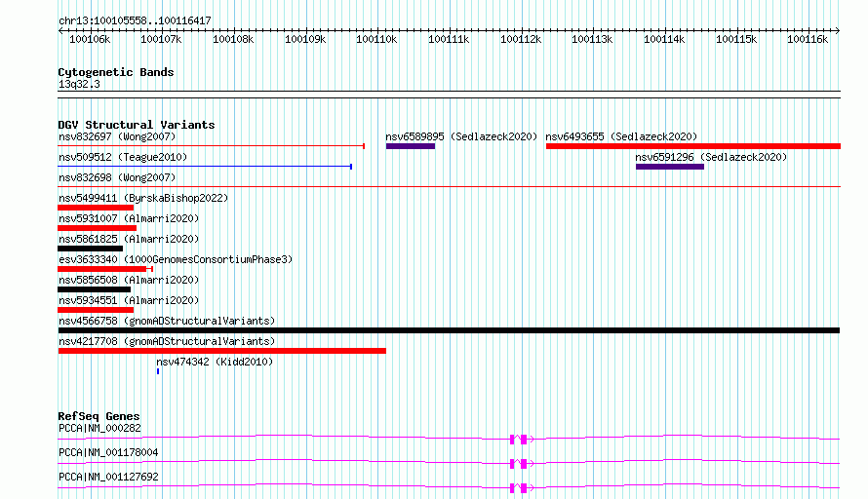Click the 100114k ruler tick label
The height and width of the screenshot is (499, 868).
click(x=664, y=39)
